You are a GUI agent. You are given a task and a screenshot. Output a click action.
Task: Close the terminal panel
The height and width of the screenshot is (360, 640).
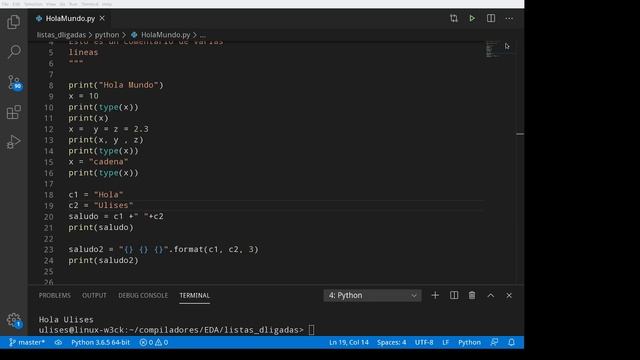point(509,296)
